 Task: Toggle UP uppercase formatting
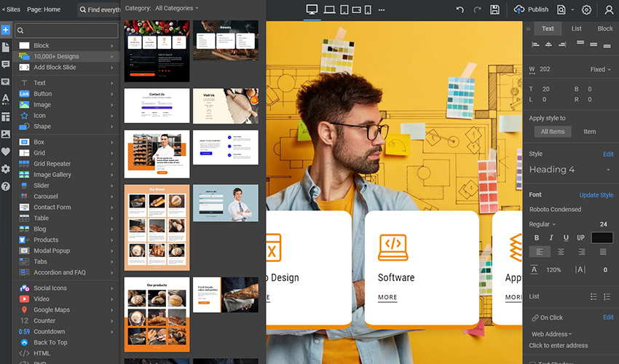[x=580, y=237]
